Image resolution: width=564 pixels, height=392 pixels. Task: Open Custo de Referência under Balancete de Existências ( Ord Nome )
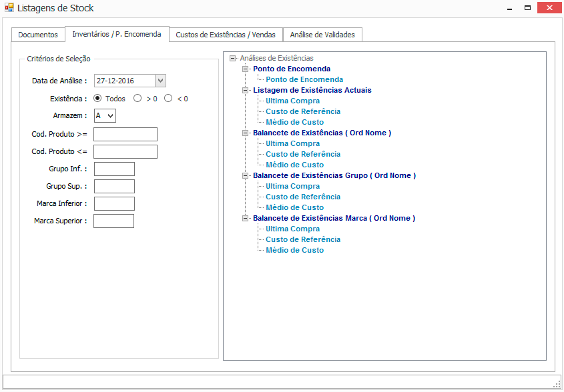(x=303, y=154)
